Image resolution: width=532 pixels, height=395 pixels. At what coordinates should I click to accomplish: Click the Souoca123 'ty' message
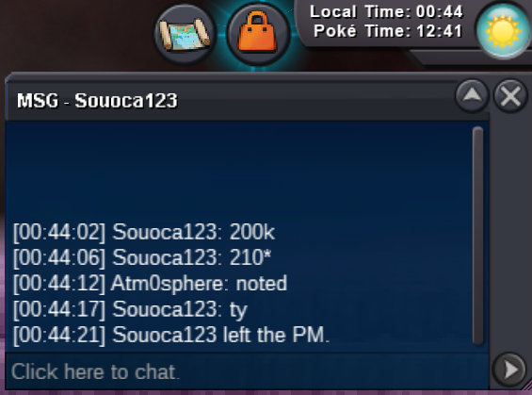pyautogui.click(x=130, y=309)
